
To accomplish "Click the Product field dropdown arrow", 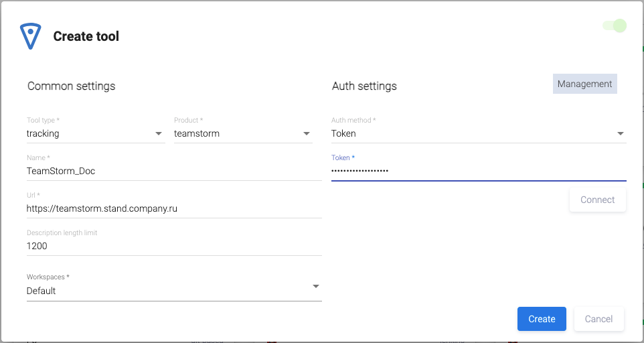I will tap(307, 133).
